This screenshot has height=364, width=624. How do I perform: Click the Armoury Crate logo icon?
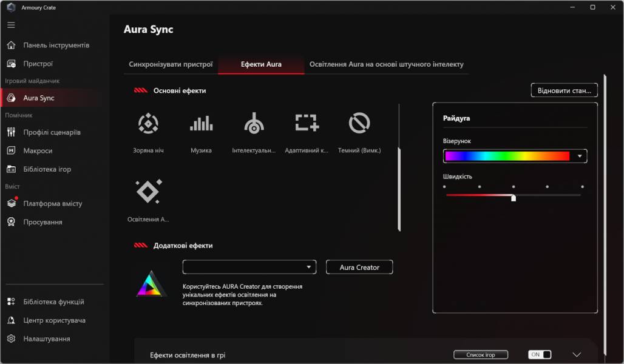[x=11, y=7]
